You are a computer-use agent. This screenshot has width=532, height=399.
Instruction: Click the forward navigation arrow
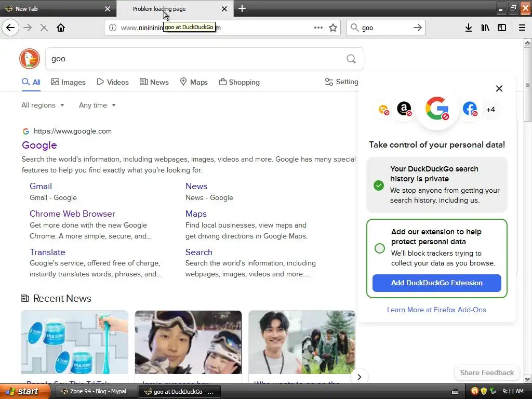pyautogui.click(x=28, y=28)
